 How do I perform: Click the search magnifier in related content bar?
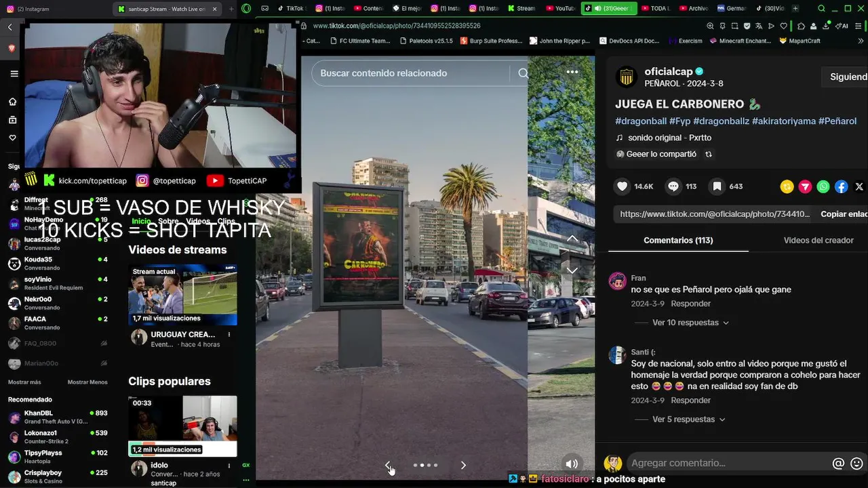pyautogui.click(x=523, y=73)
